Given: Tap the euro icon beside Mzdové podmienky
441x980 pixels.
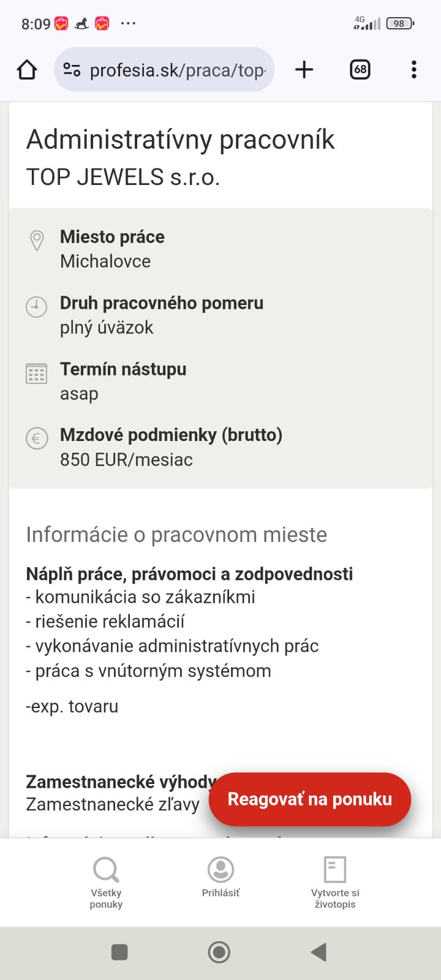Looking at the screenshot, I should [37, 439].
